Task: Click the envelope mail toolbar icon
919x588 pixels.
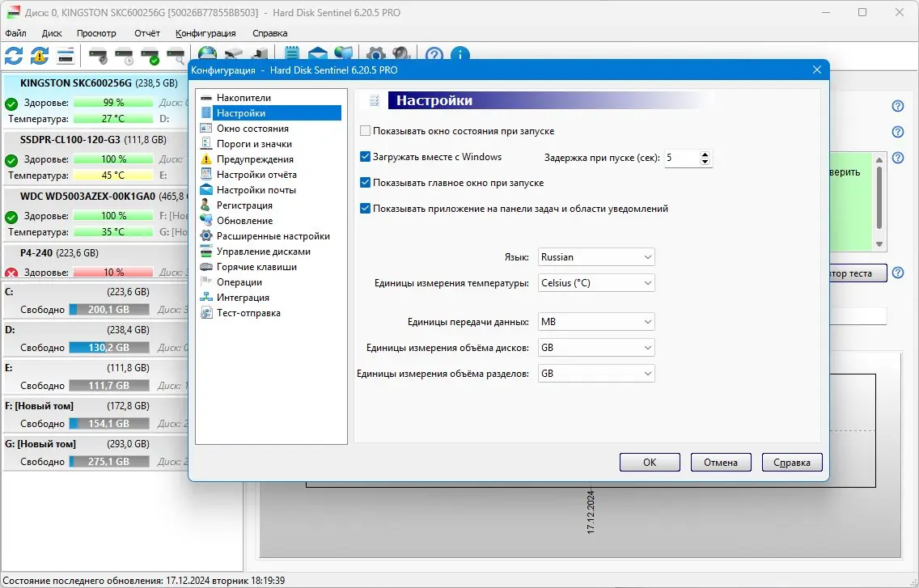Action: click(318, 53)
